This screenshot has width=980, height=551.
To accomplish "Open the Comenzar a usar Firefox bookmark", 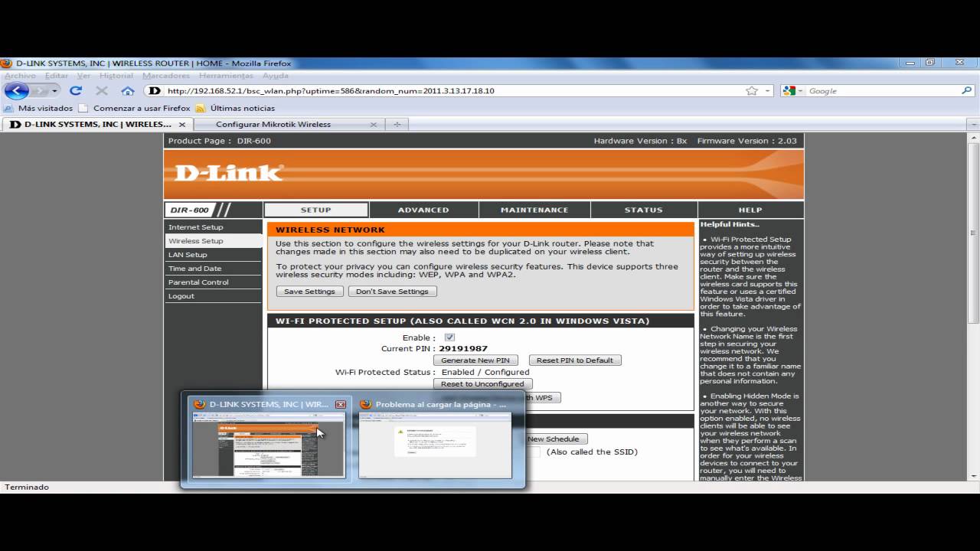I will click(x=135, y=109).
